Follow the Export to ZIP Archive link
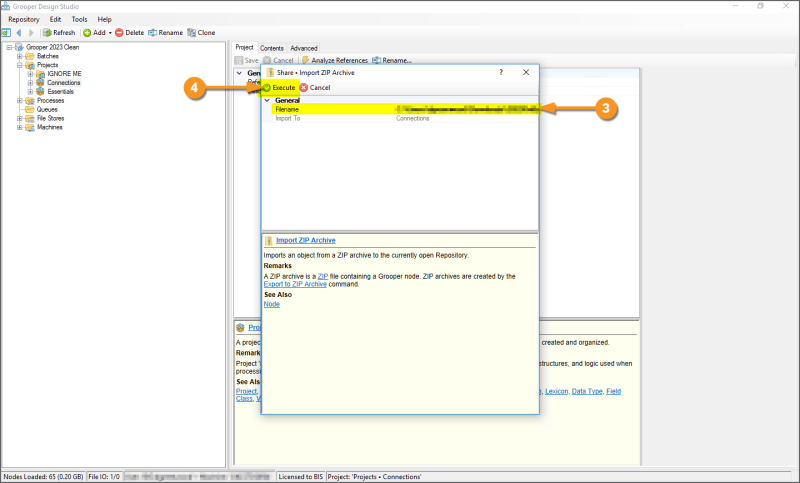 pyautogui.click(x=295, y=284)
